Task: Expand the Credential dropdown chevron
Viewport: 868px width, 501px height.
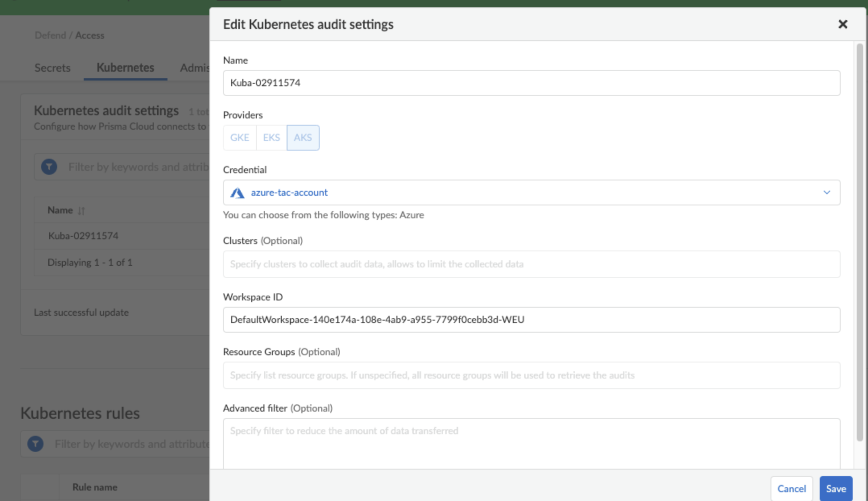Action: [x=827, y=193]
